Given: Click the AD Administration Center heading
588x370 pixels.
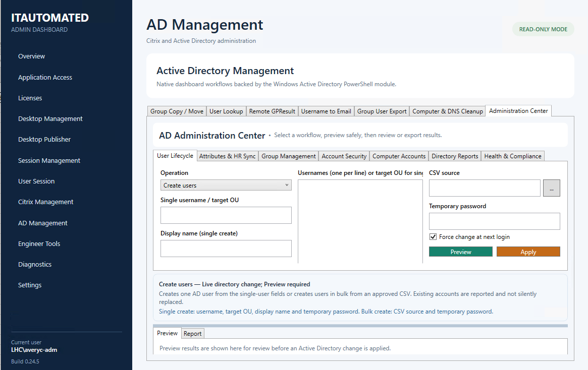Looking at the screenshot, I should pos(212,135).
